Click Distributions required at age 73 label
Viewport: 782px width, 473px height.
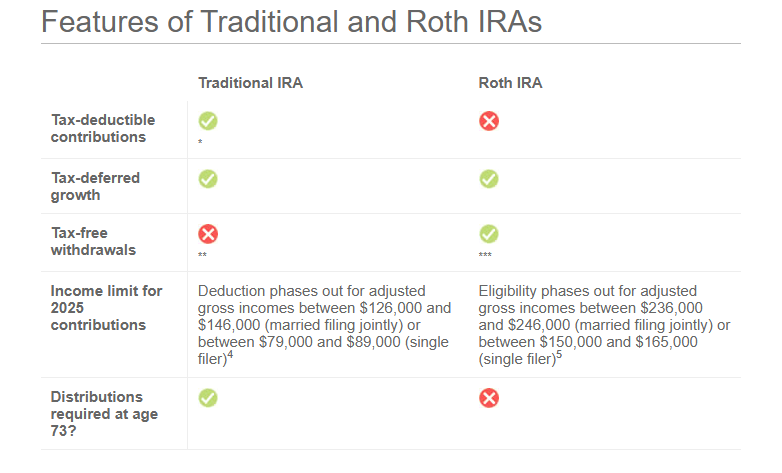click(97, 414)
